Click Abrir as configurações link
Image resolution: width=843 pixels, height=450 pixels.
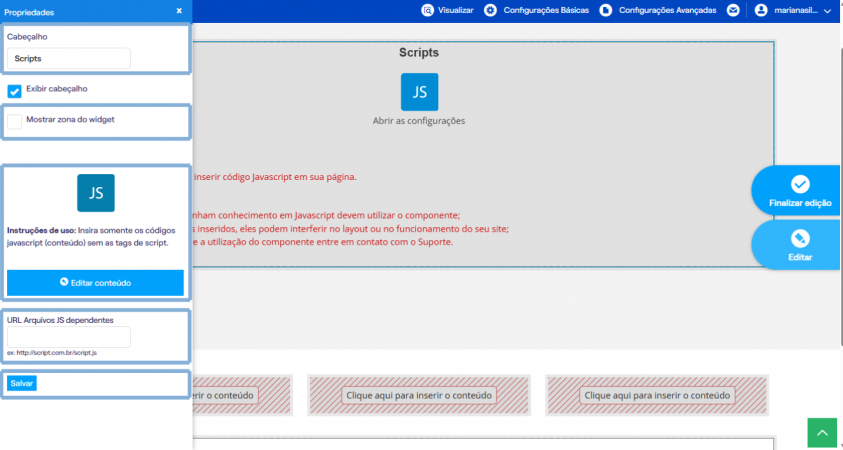click(419, 121)
